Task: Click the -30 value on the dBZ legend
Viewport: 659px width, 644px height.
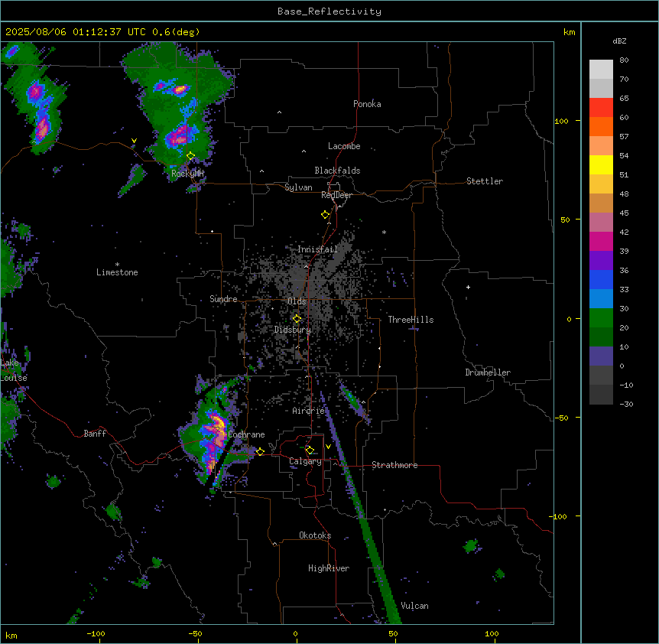Action: tap(626, 405)
